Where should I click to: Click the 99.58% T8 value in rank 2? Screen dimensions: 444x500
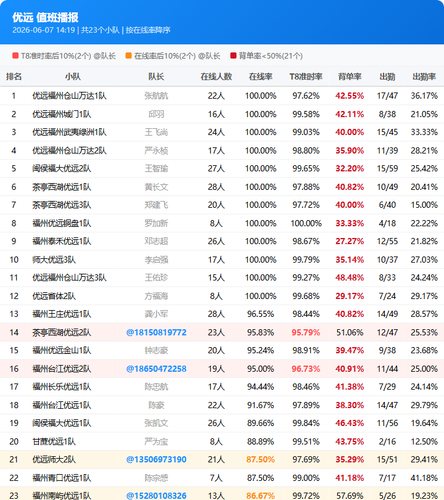click(306, 114)
